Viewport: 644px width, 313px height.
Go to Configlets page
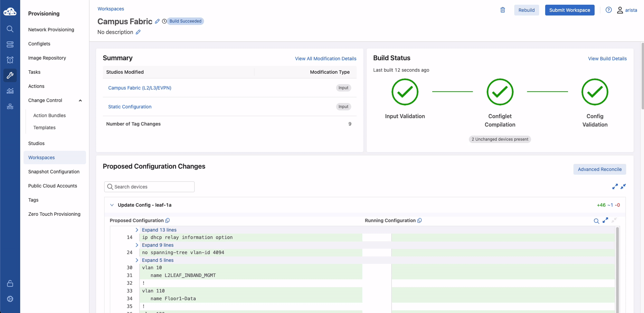click(39, 44)
